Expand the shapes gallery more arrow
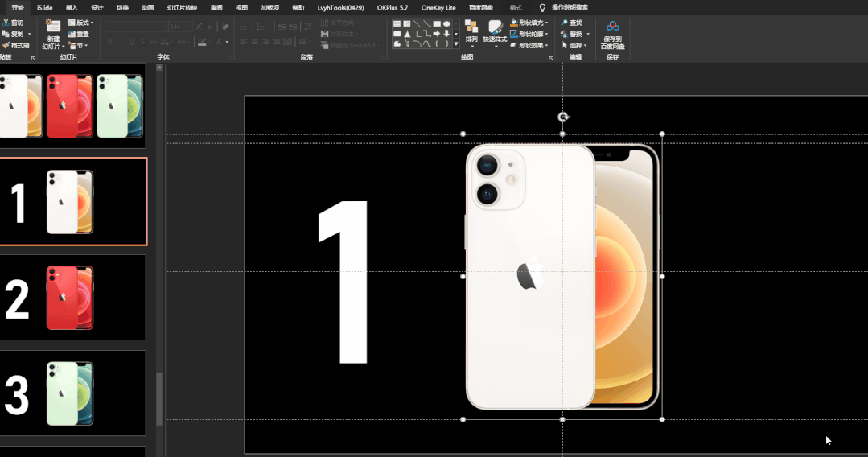Image resolution: width=868 pixels, height=457 pixels. (456, 43)
